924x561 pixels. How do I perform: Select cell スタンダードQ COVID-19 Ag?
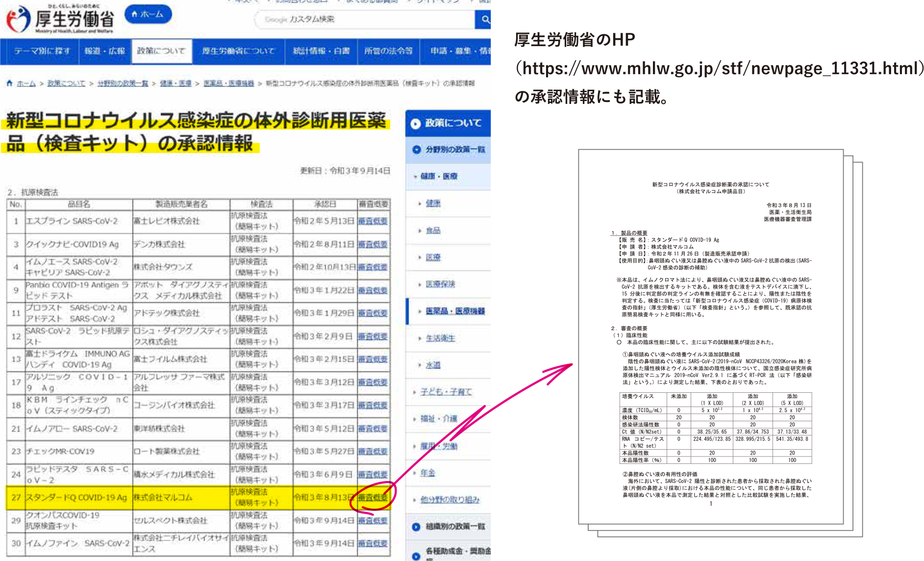tap(79, 498)
